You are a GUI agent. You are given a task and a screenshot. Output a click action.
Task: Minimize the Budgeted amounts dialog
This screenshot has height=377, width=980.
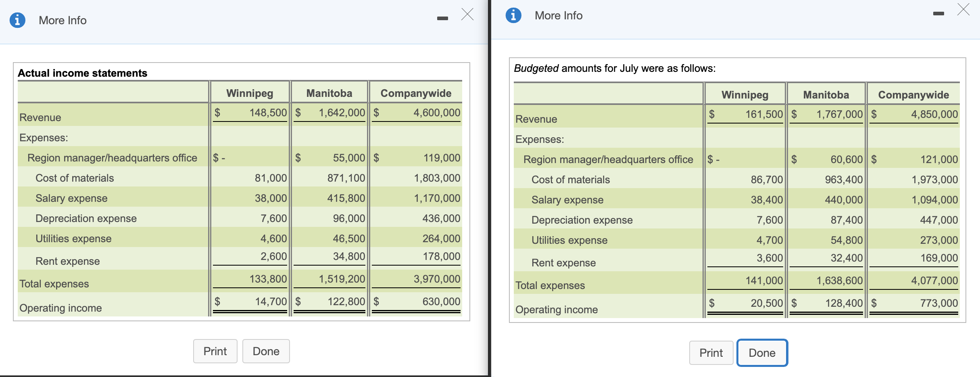point(938,14)
